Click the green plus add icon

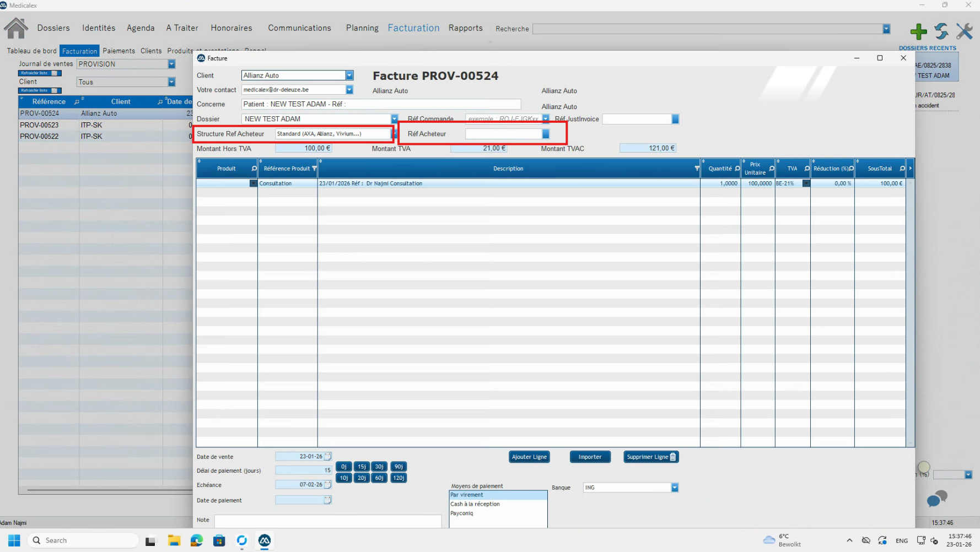918,31
